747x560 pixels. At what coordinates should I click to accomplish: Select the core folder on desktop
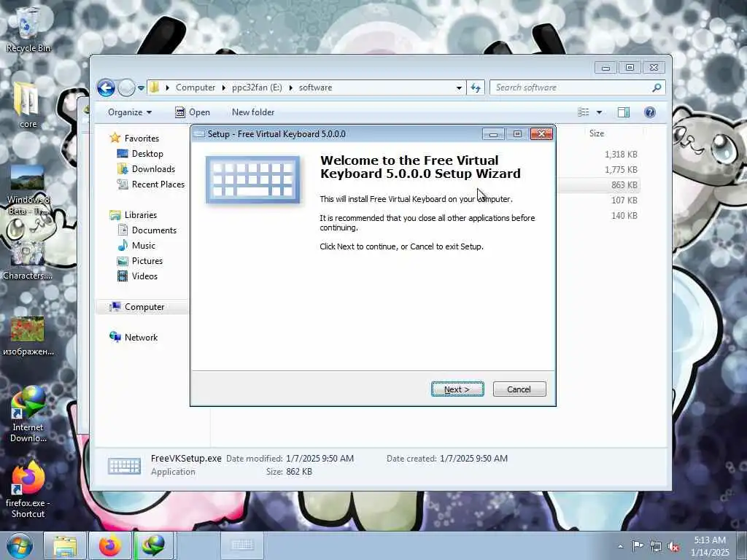pos(28,105)
